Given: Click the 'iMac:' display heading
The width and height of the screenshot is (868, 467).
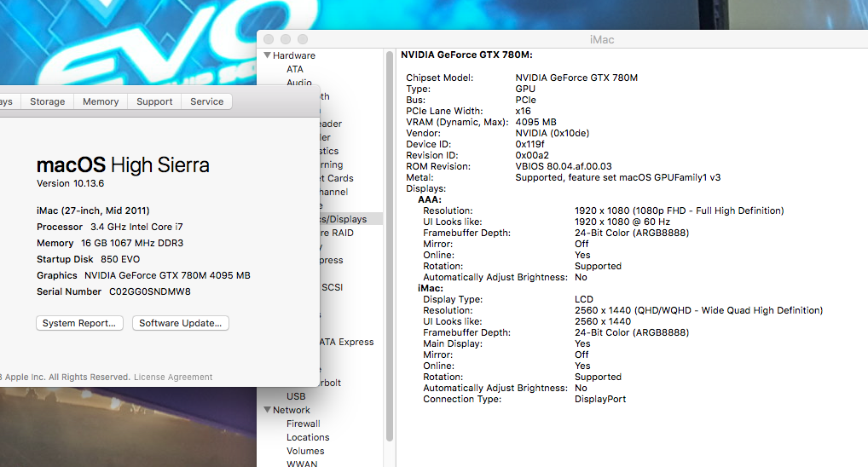Looking at the screenshot, I should click(x=431, y=288).
